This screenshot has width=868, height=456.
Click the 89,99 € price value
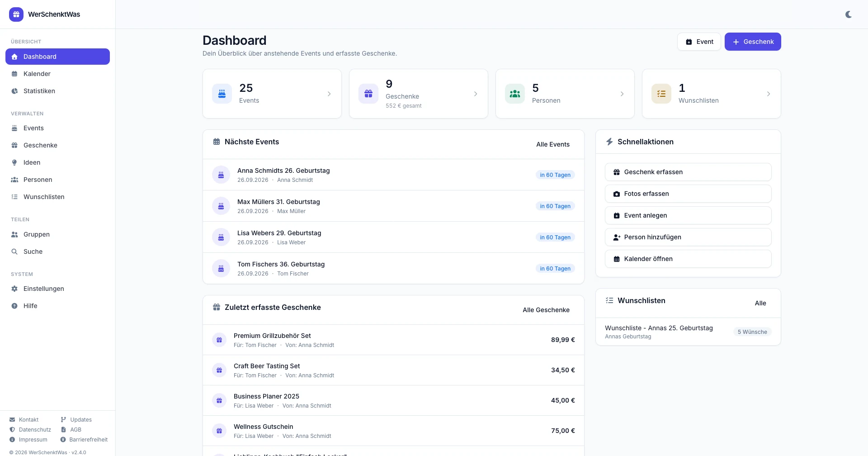click(x=563, y=340)
